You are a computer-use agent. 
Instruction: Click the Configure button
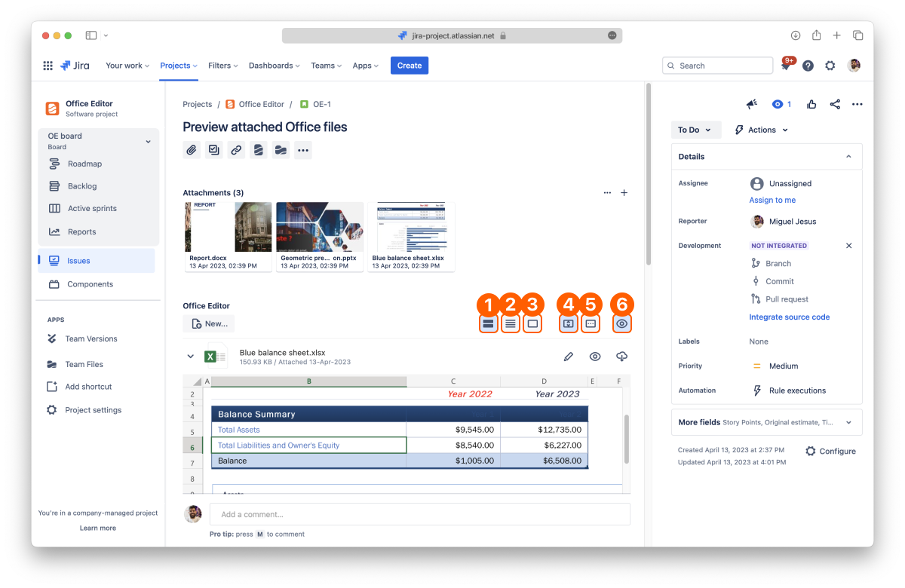[x=830, y=451]
